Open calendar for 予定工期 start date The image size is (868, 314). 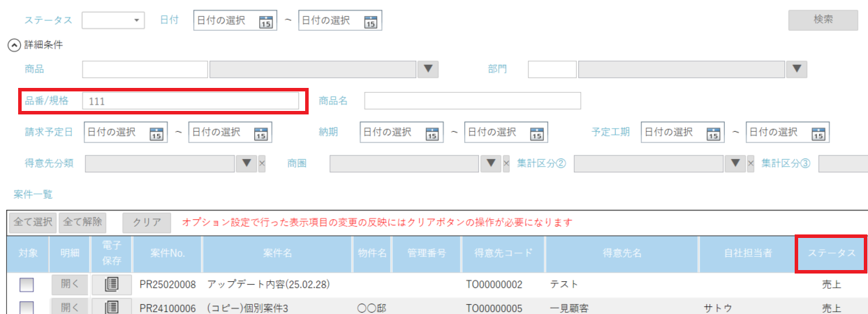pyautogui.click(x=714, y=133)
